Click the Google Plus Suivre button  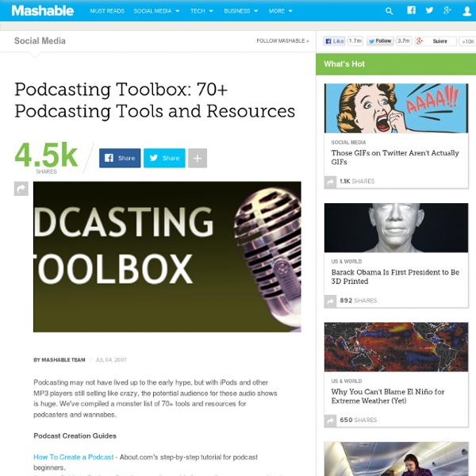click(436, 41)
